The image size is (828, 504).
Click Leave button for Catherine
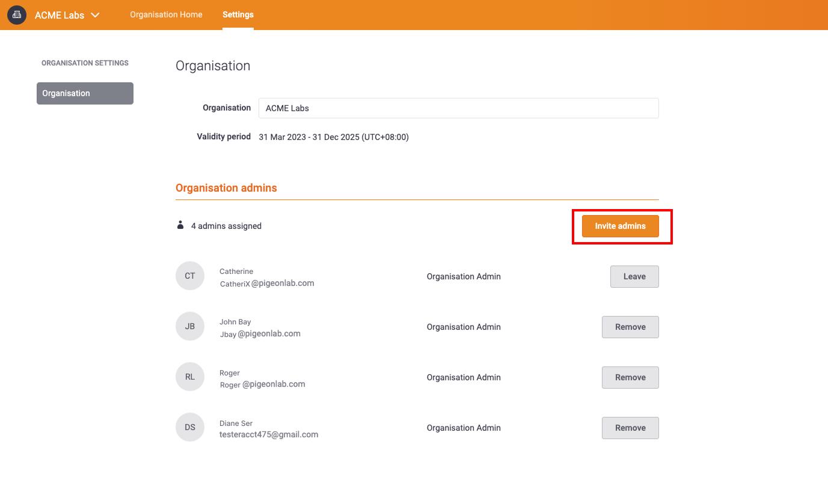point(634,277)
